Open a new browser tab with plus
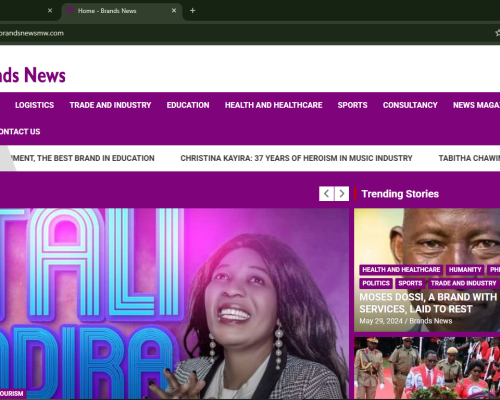Viewport: 500px width, 400px height. pyautogui.click(x=192, y=11)
